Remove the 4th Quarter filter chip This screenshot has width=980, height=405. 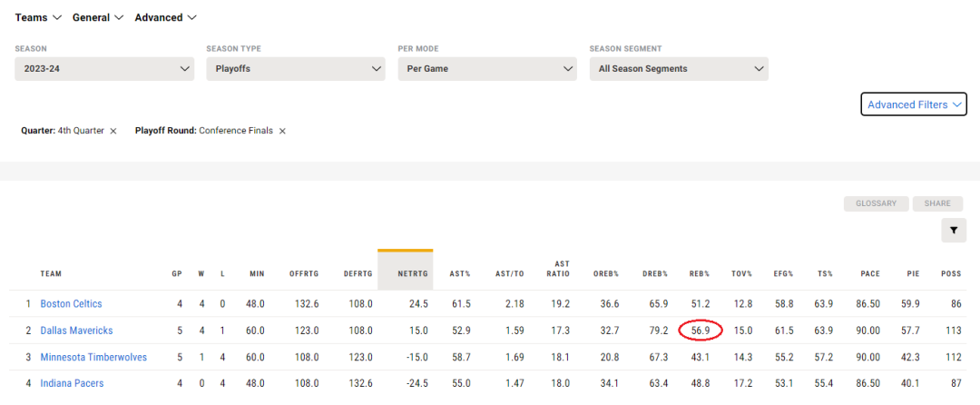pyautogui.click(x=113, y=132)
